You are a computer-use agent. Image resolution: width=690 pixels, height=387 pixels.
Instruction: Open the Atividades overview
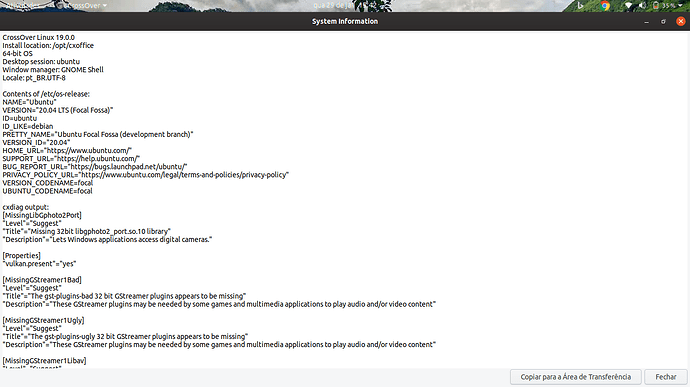(23, 6)
